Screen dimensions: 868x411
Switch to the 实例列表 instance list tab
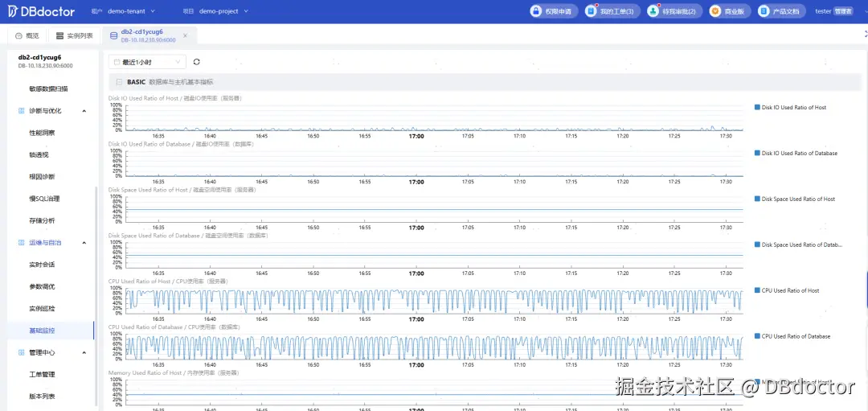(74, 36)
